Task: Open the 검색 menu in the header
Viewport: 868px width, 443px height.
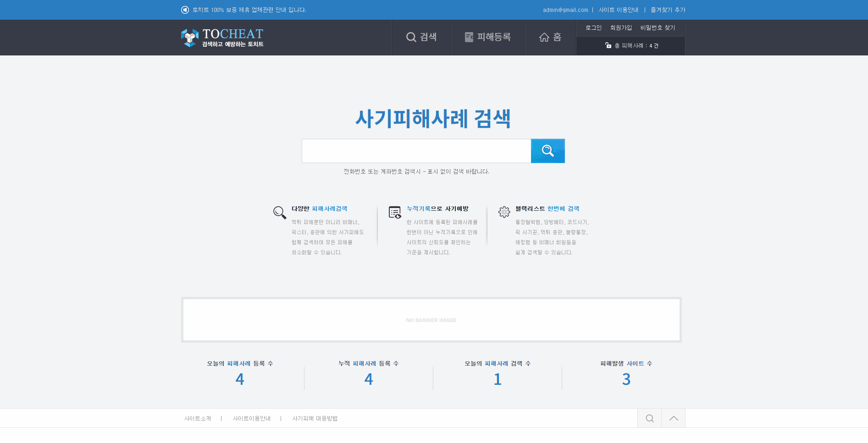Action: point(421,37)
